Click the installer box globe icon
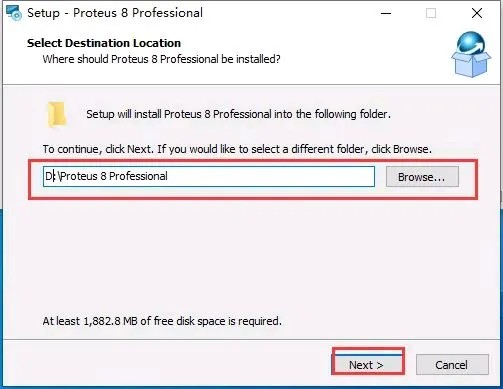Image resolution: width=503 pixels, height=389 pixels. coord(471,54)
